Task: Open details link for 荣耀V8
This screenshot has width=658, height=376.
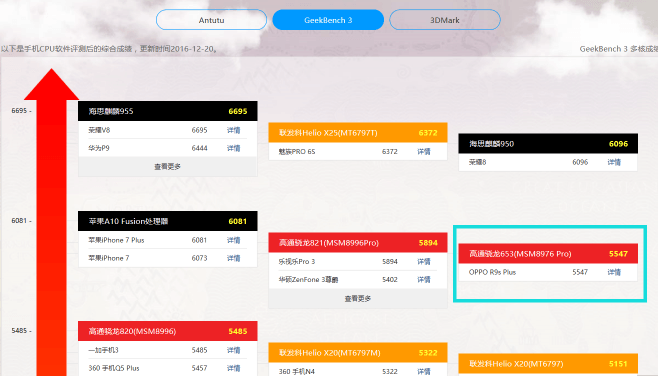Action: pos(234,130)
